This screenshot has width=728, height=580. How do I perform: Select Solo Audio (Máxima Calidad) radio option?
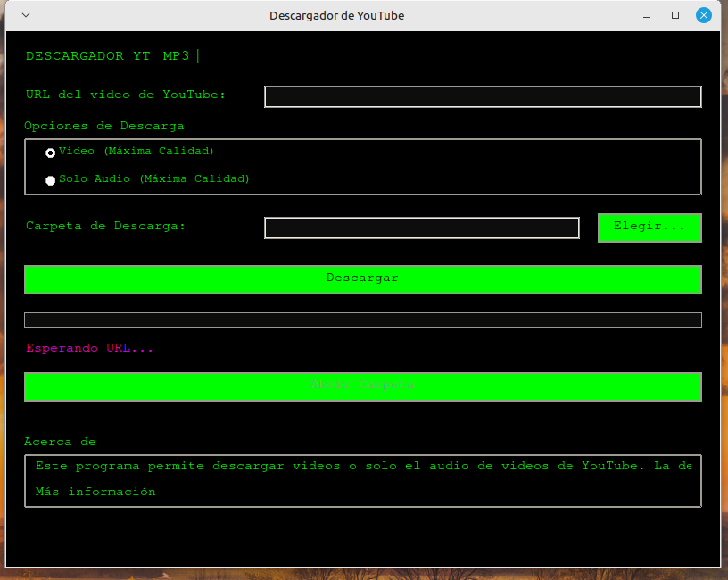51,180
